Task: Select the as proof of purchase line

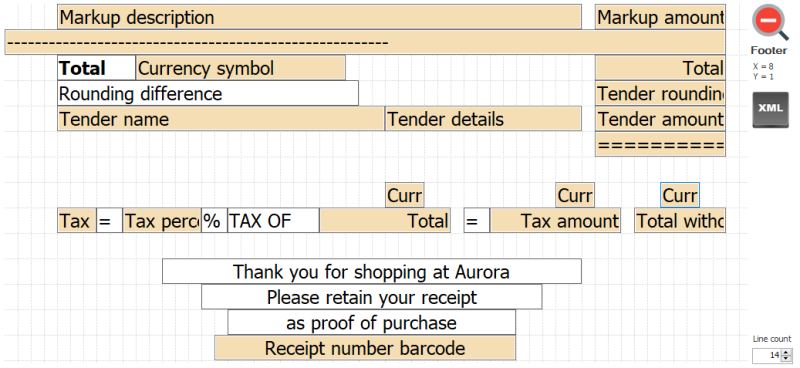Action: pyautogui.click(x=371, y=323)
